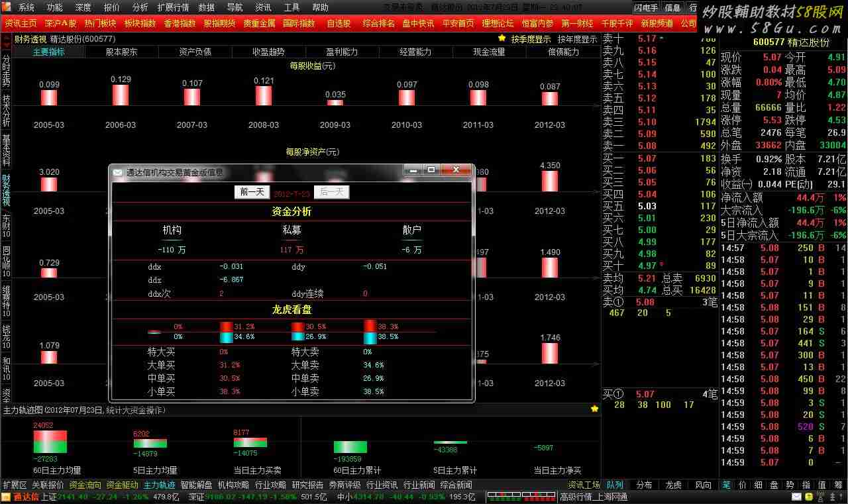Click the 高级行情_上海网通 server status text

594,497
